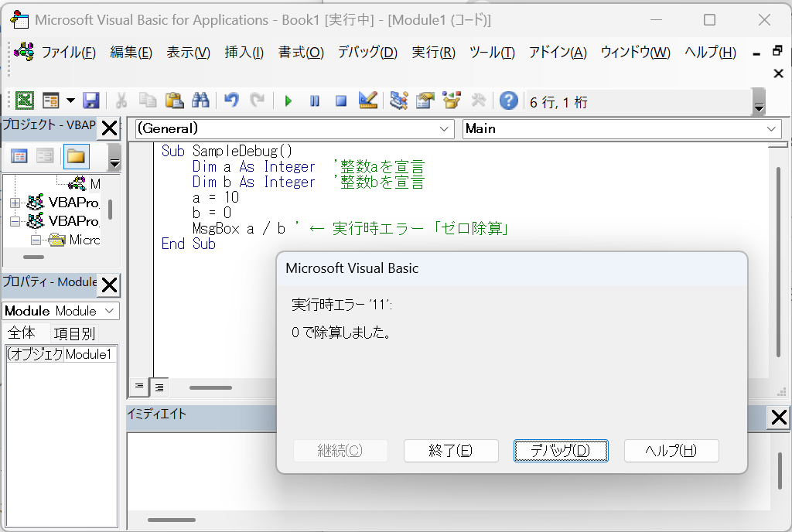Open the Properties Window icon
792x532 pixels.
point(425,101)
